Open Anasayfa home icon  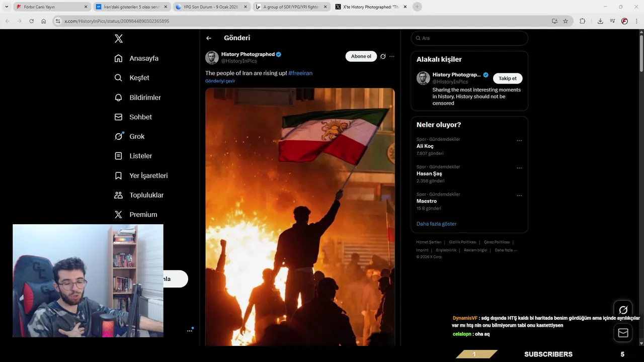[x=118, y=58]
